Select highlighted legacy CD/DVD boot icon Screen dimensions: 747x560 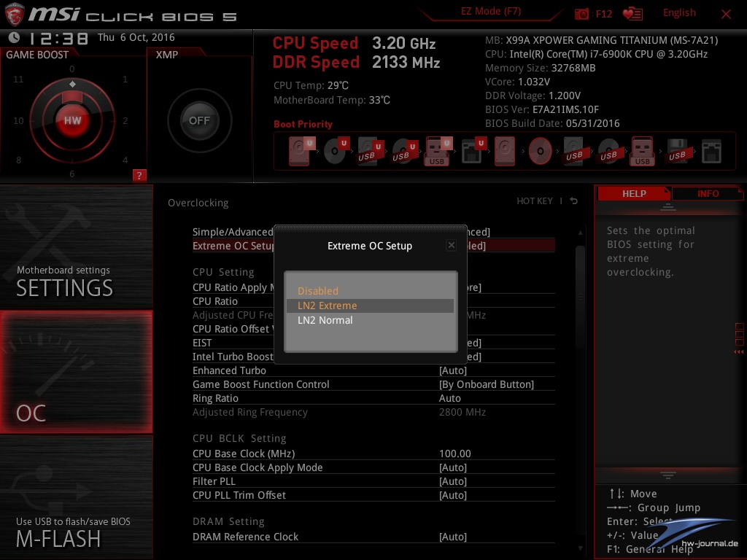click(x=540, y=151)
